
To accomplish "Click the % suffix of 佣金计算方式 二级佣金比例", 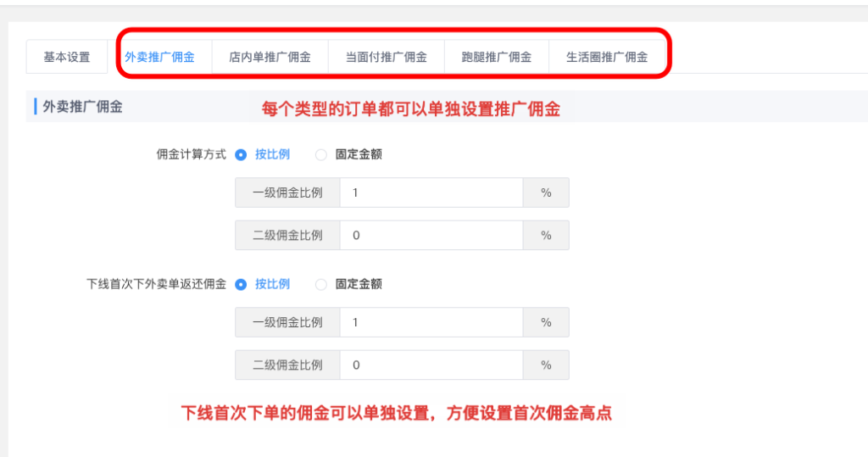I will click(546, 236).
